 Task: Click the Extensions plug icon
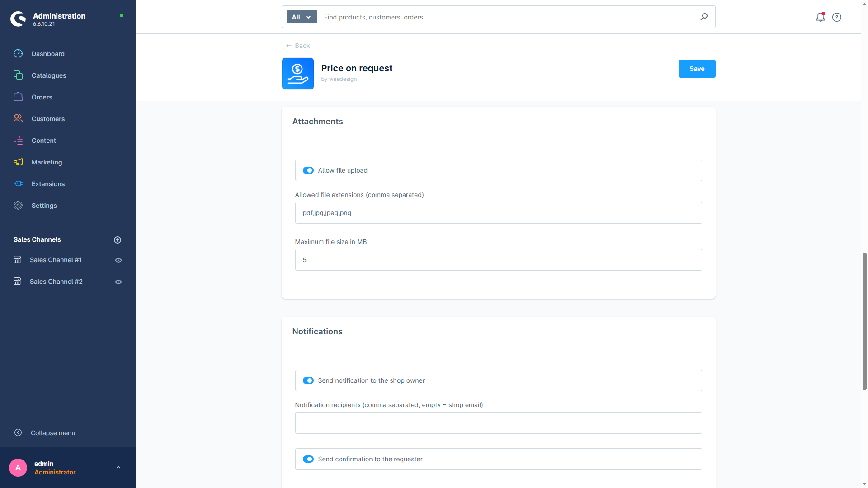(18, 184)
